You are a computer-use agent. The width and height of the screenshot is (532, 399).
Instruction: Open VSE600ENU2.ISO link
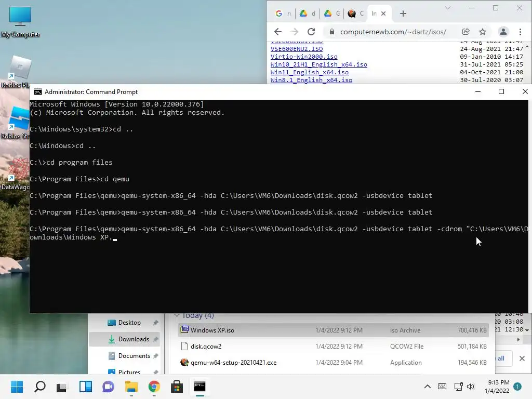(297, 49)
